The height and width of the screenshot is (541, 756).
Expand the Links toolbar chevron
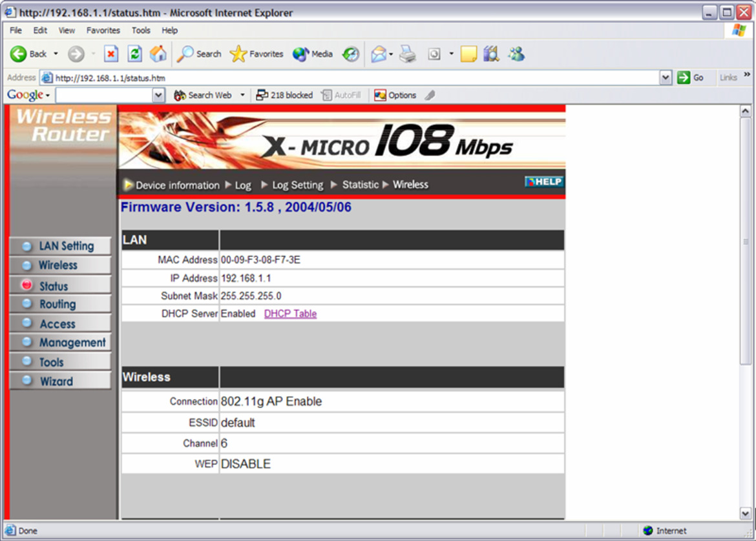pyautogui.click(x=747, y=75)
